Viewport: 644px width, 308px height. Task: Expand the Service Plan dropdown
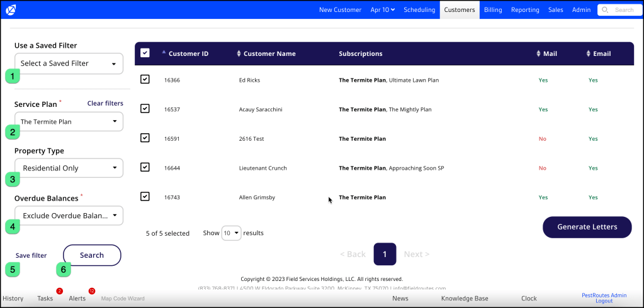pos(69,122)
